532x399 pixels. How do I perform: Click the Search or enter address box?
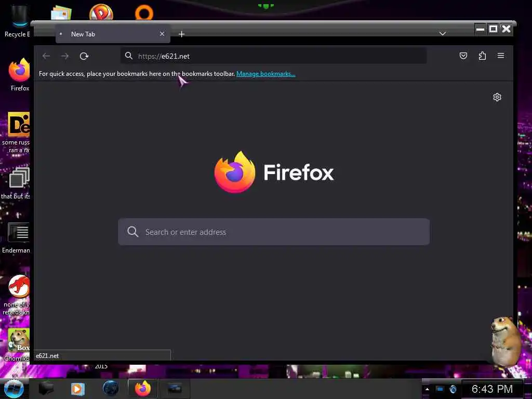pyautogui.click(x=274, y=232)
